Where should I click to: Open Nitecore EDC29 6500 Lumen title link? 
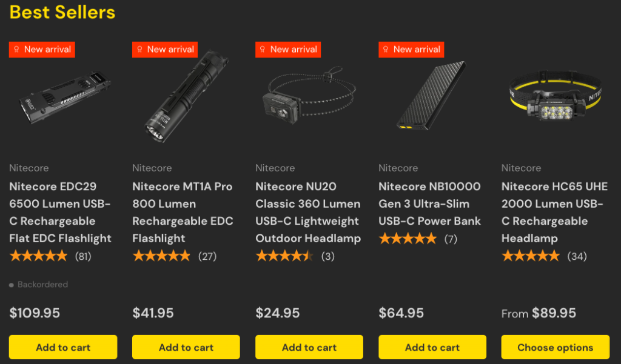point(61,212)
